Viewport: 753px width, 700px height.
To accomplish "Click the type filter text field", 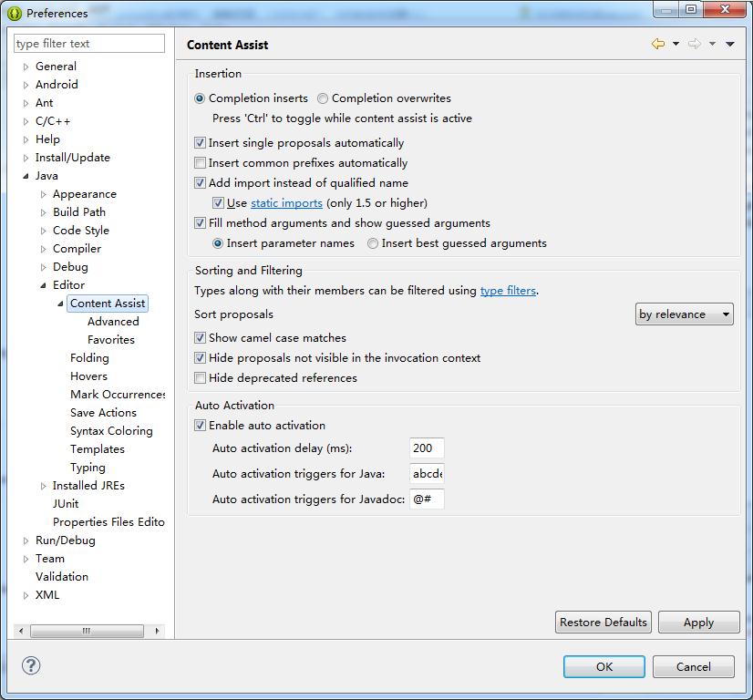I will pyautogui.click(x=89, y=43).
